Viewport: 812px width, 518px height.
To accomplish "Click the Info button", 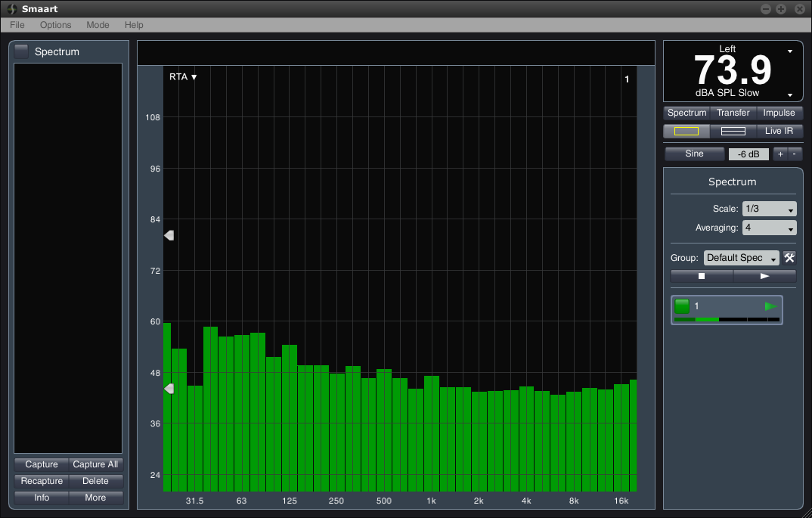I will 42,498.
